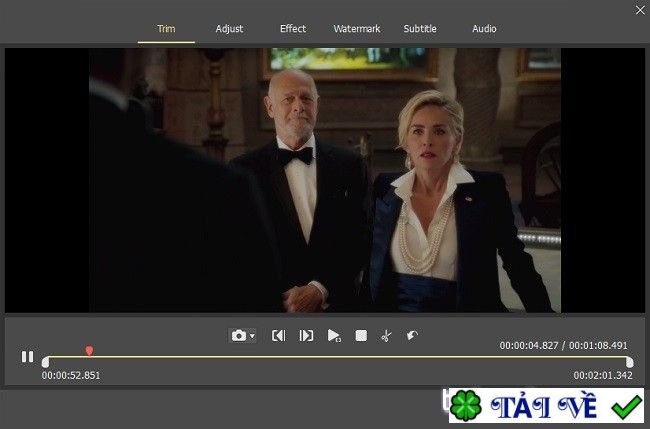650x429 pixels.
Task: Click the end time 00:02:01.342
Action: click(x=603, y=376)
